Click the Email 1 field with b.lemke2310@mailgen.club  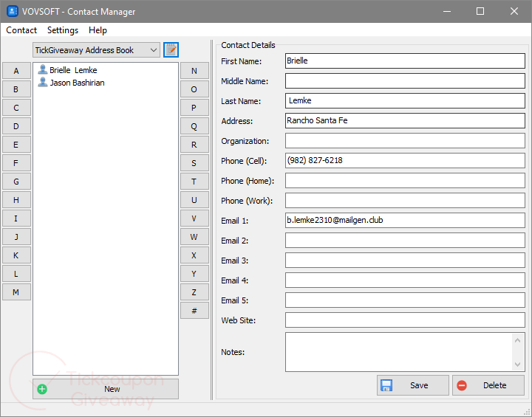405,221
